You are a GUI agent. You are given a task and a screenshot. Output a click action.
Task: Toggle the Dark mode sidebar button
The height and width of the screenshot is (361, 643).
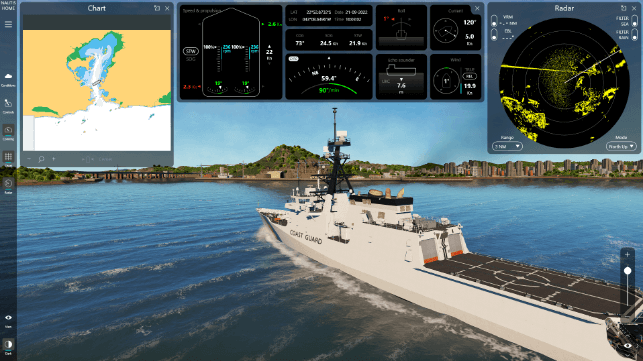point(8,346)
